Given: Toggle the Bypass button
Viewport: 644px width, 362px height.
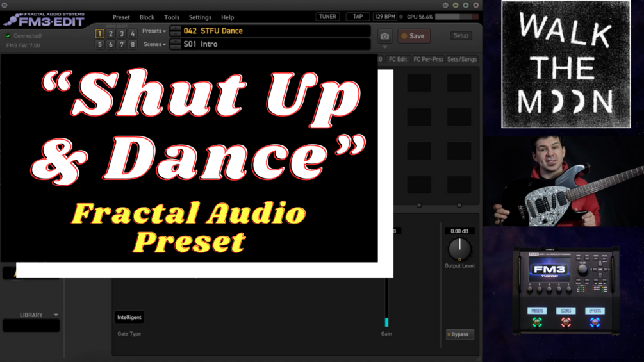Looking at the screenshot, I should [x=459, y=334].
